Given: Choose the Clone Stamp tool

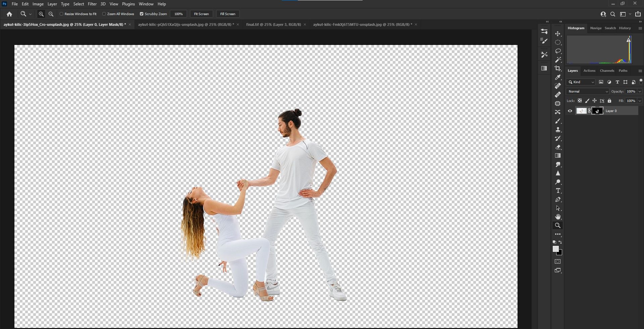Looking at the screenshot, I should (x=558, y=129).
